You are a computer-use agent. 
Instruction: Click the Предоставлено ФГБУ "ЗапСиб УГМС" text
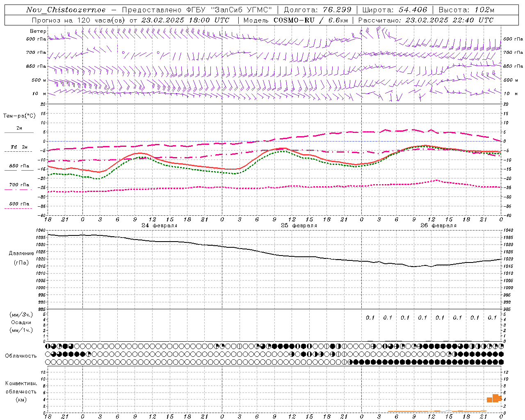pos(197,10)
